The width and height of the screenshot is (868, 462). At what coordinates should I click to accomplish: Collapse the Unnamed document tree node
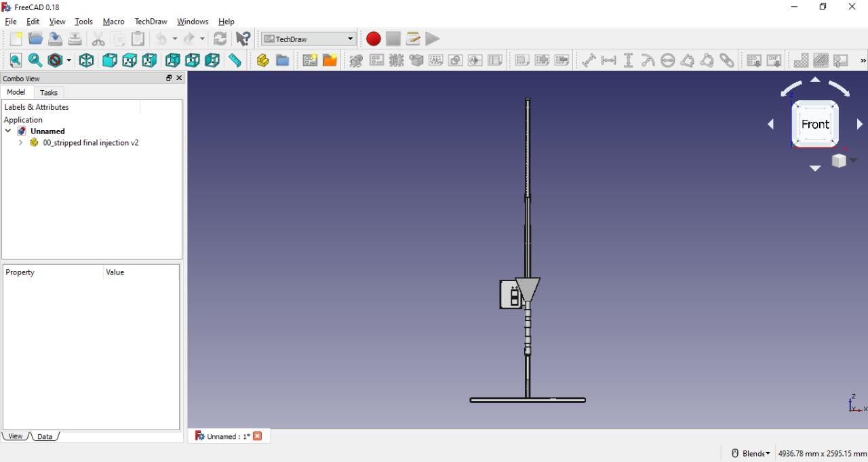coord(8,131)
